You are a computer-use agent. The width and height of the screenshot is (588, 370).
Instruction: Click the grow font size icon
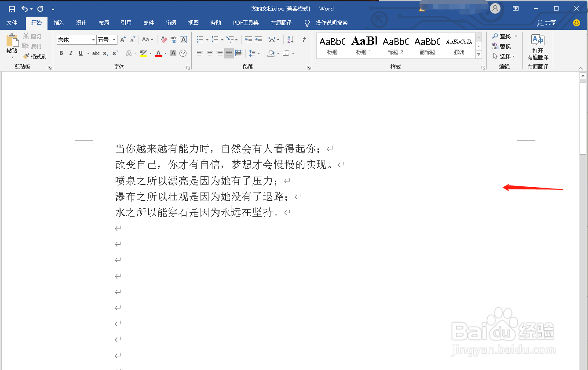click(x=123, y=40)
